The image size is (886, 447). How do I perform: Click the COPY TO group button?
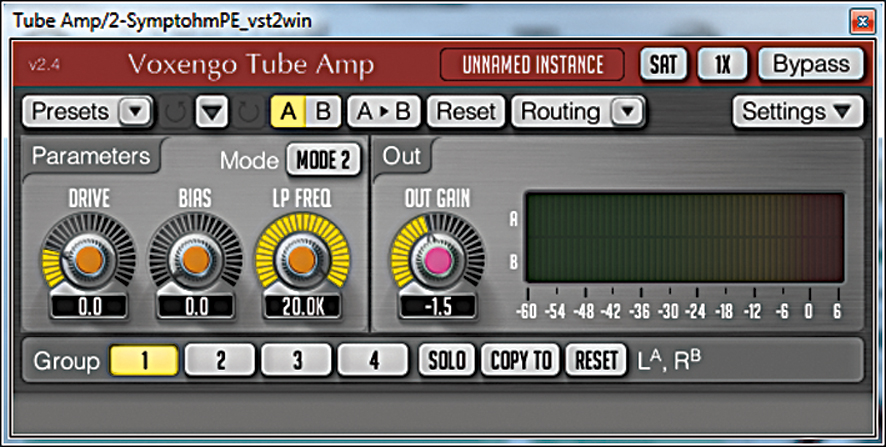[x=520, y=360]
